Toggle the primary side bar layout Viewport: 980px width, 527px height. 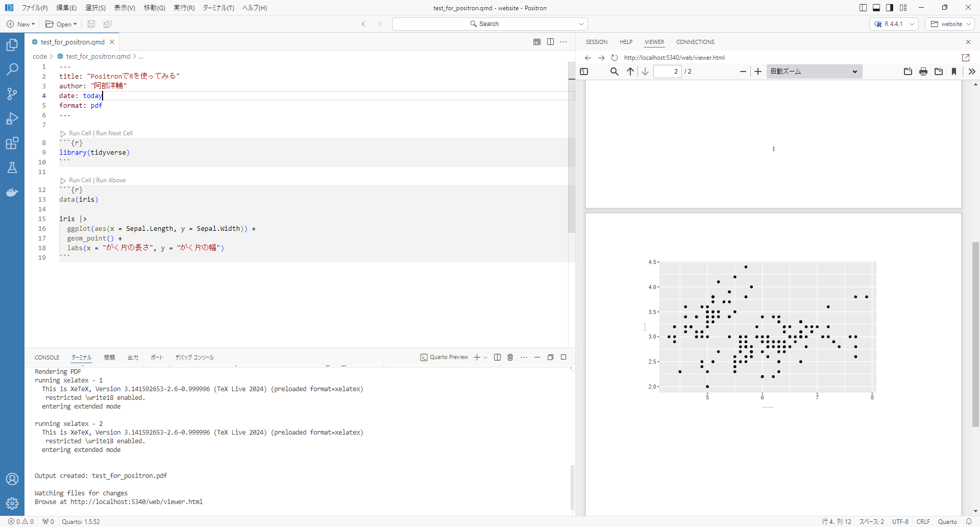[x=863, y=8]
